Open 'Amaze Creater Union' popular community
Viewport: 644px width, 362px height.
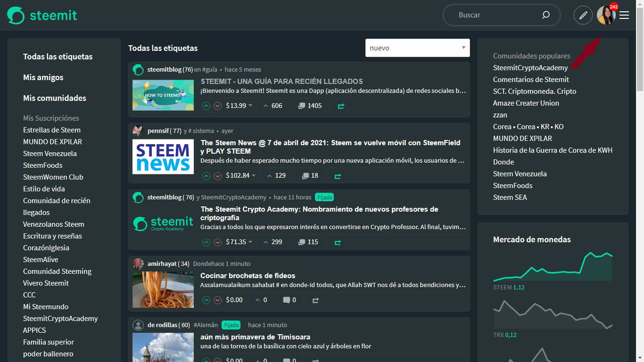coord(526,103)
